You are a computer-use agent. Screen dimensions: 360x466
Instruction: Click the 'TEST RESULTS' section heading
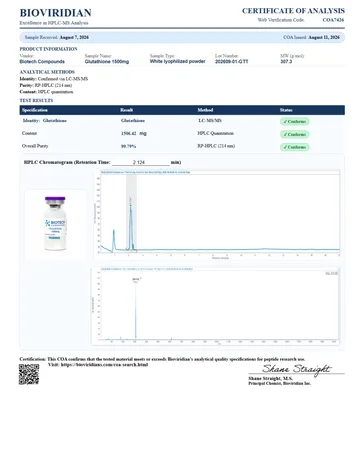point(36,100)
